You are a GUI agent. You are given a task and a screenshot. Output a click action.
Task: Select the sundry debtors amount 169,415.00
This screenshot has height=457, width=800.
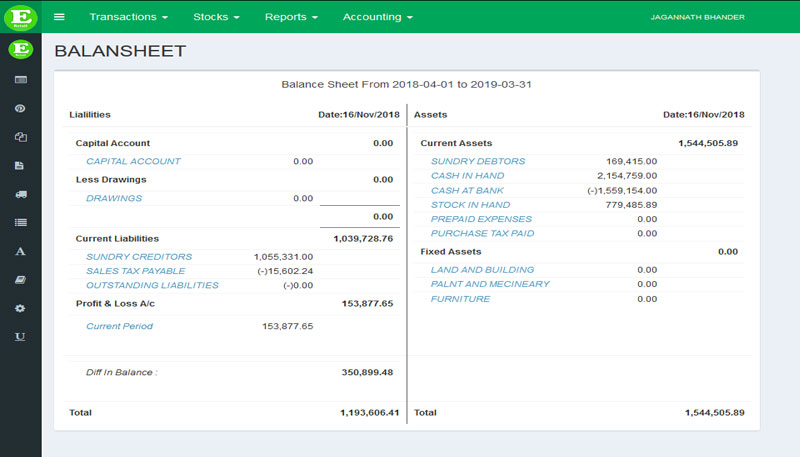632,161
